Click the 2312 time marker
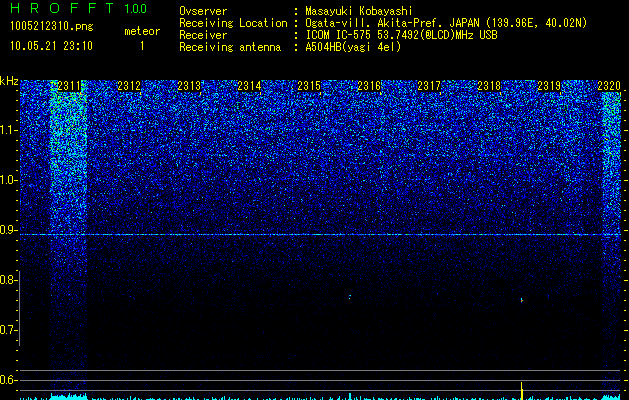 129,86
